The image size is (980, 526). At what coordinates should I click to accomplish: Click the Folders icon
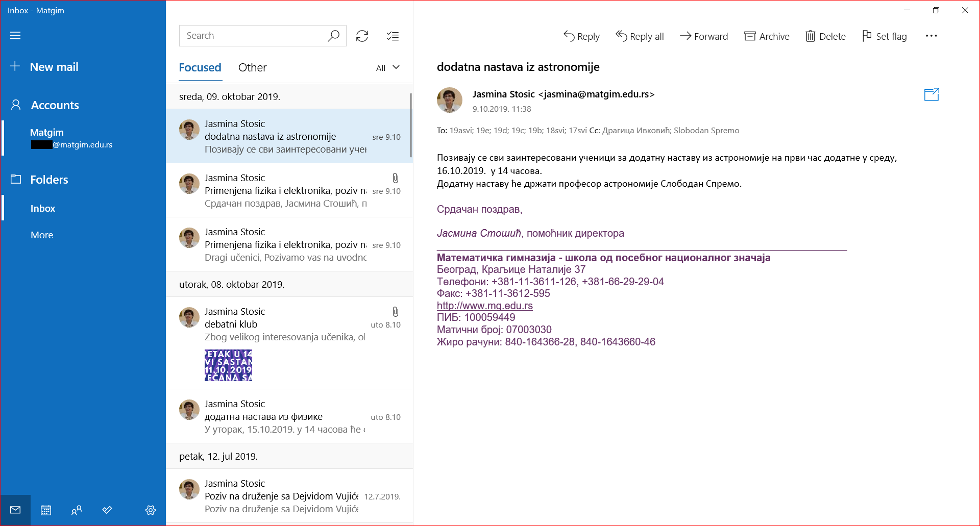point(16,179)
